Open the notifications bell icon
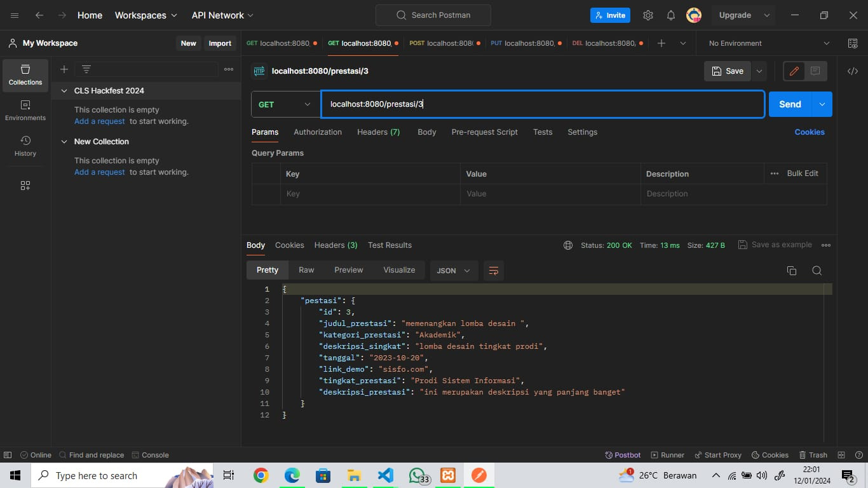This screenshot has height=488, width=868. (x=671, y=15)
